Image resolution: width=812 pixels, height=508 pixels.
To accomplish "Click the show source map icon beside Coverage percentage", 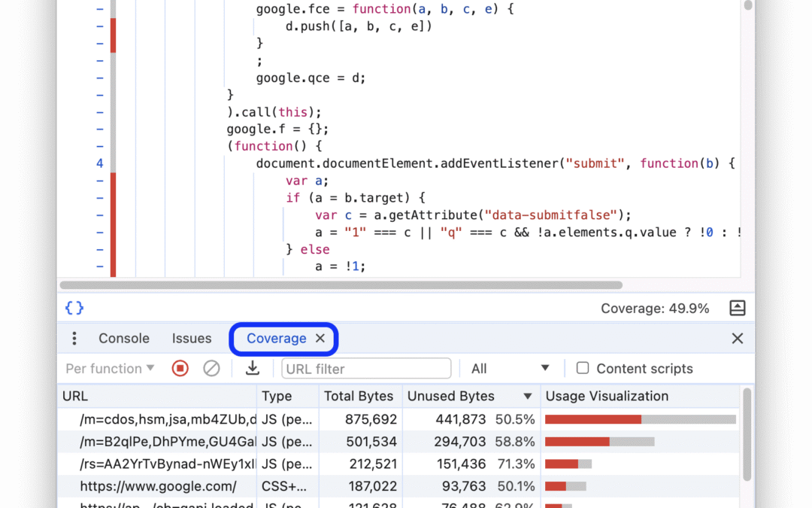I will tap(737, 308).
